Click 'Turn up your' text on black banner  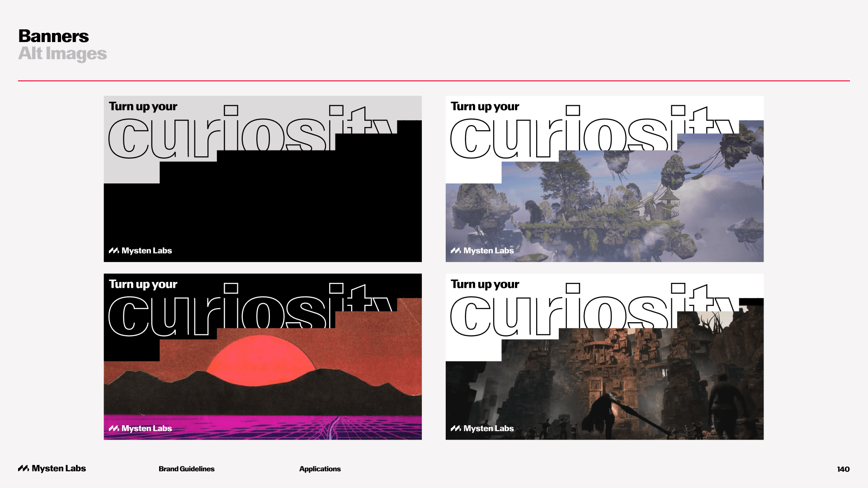coord(143,107)
